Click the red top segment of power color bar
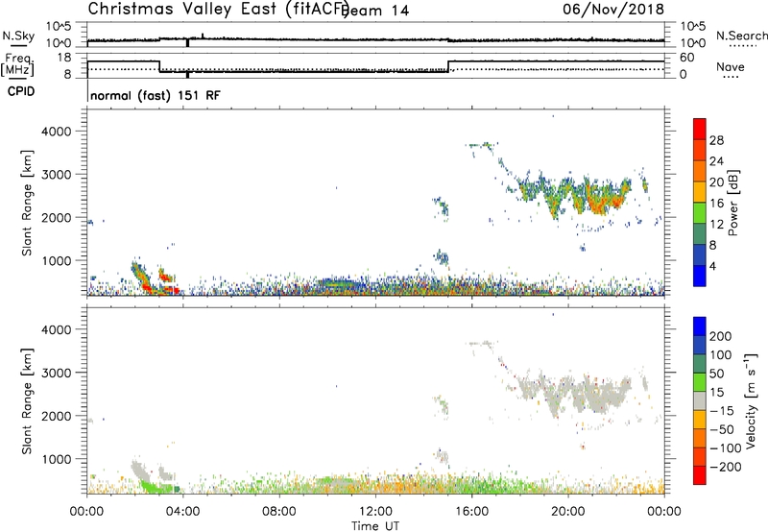The image size is (768, 532). click(x=700, y=129)
